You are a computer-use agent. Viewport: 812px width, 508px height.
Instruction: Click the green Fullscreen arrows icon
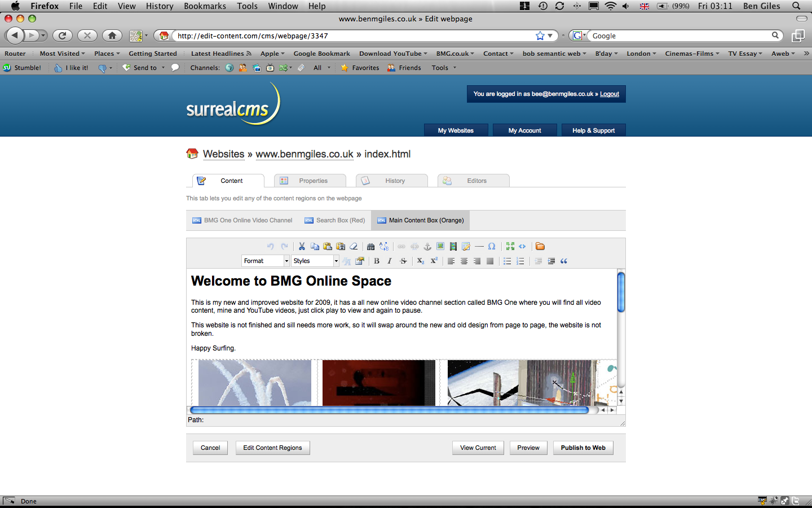[x=510, y=246]
